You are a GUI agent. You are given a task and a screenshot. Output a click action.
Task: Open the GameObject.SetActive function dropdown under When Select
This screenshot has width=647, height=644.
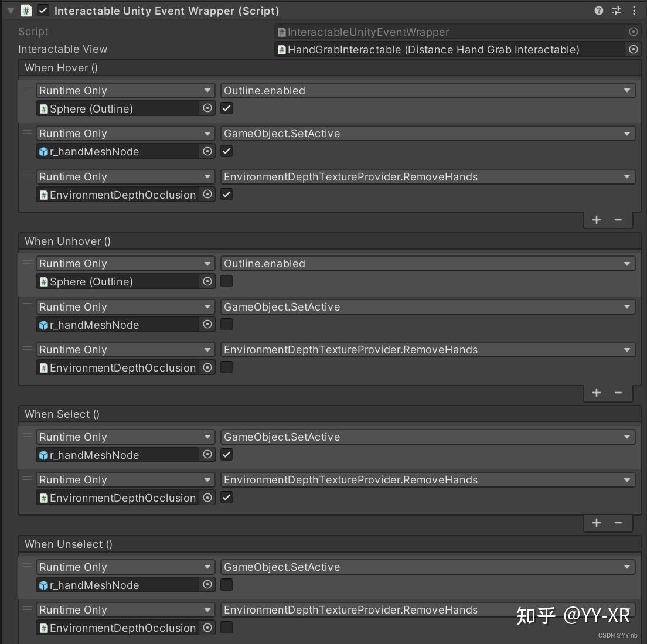tap(427, 437)
